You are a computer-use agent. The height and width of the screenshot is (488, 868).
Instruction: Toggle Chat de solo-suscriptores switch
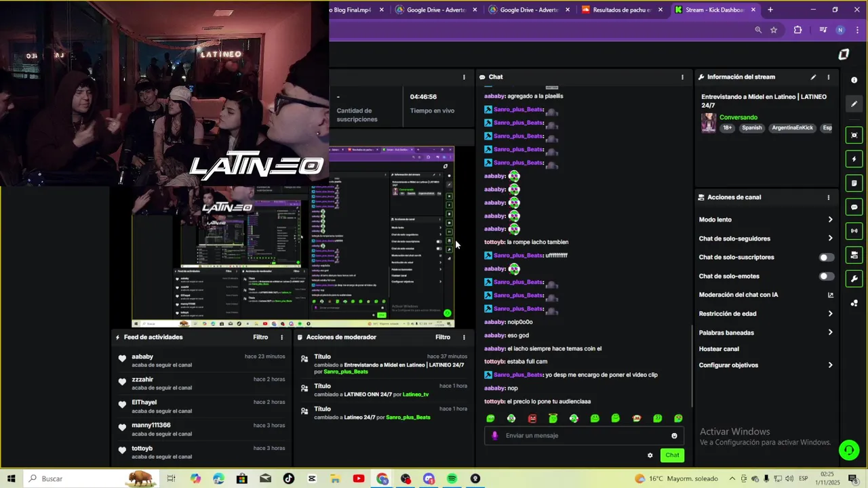tap(826, 258)
